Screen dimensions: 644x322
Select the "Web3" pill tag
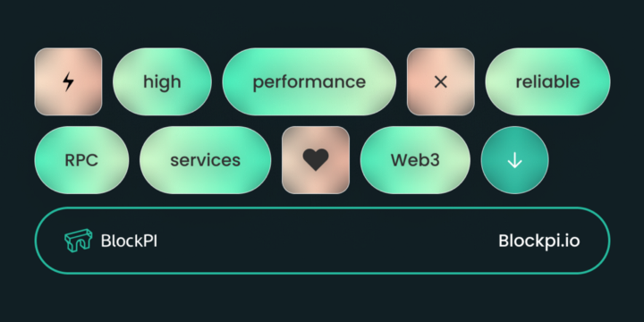click(415, 160)
